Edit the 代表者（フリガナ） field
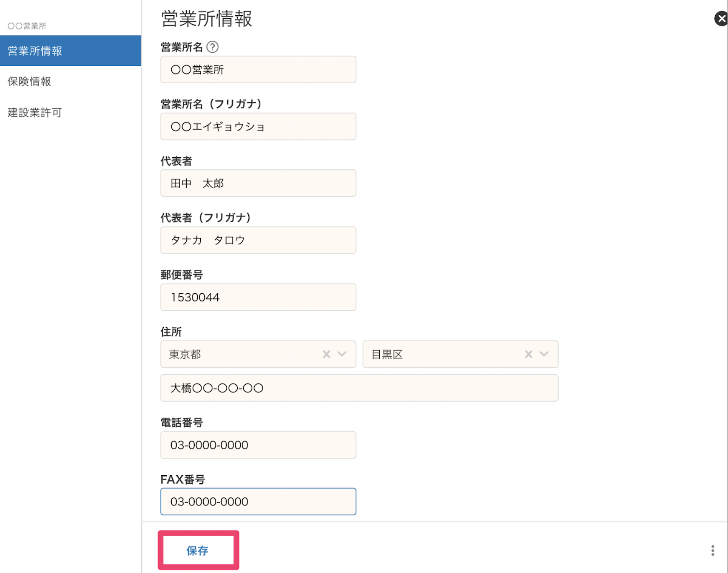 coord(258,240)
